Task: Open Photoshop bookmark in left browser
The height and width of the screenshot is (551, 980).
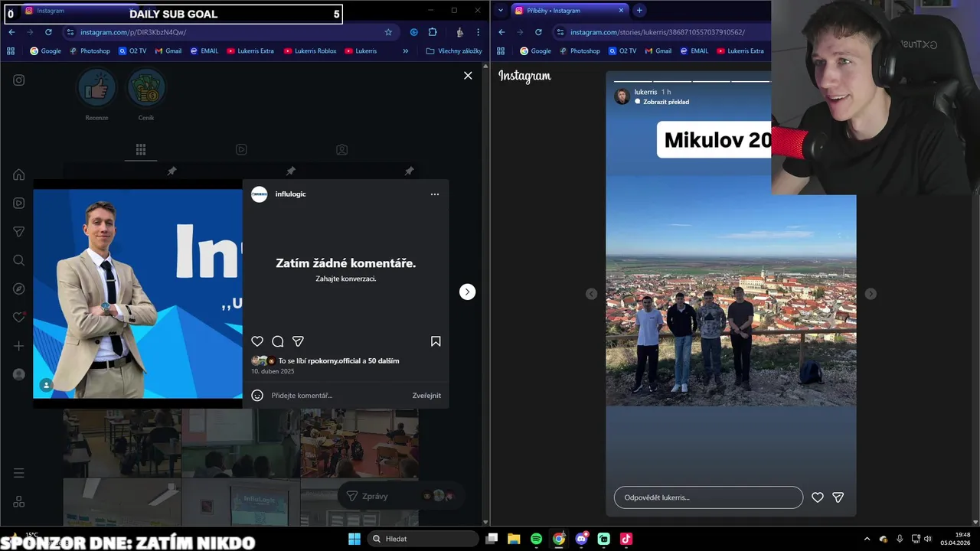Action: pos(90,51)
